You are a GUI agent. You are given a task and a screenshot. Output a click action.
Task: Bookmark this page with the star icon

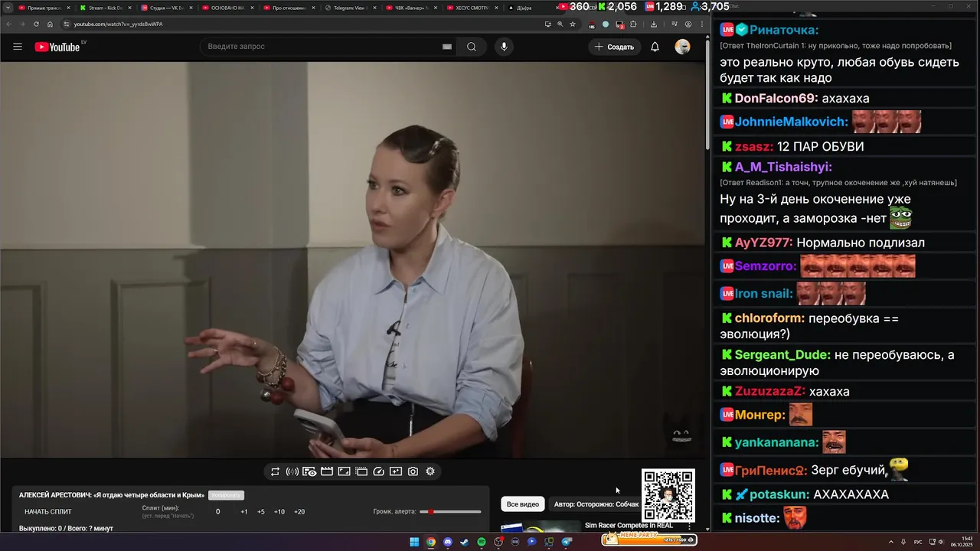coord(573,24)
